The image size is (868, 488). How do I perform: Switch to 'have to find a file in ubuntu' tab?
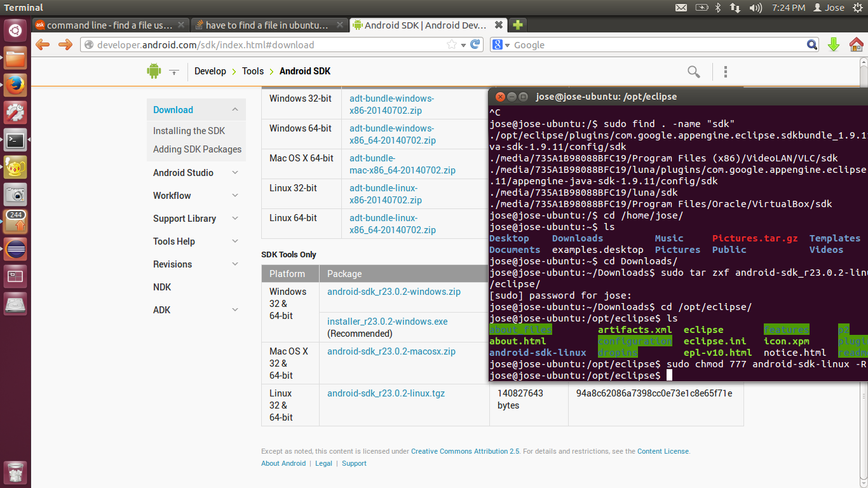click(x=269, y=25)
